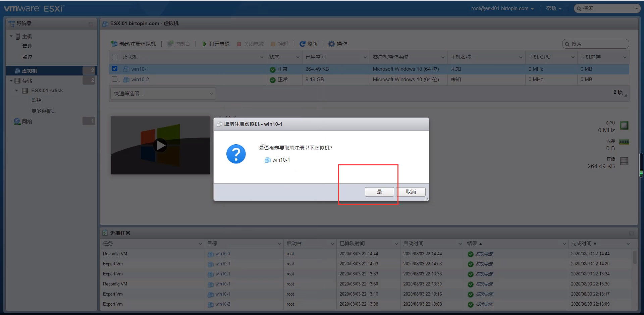Click 更多存储... in navigator
Viewport: 644px width, 315px height.
tap(44, 111)
